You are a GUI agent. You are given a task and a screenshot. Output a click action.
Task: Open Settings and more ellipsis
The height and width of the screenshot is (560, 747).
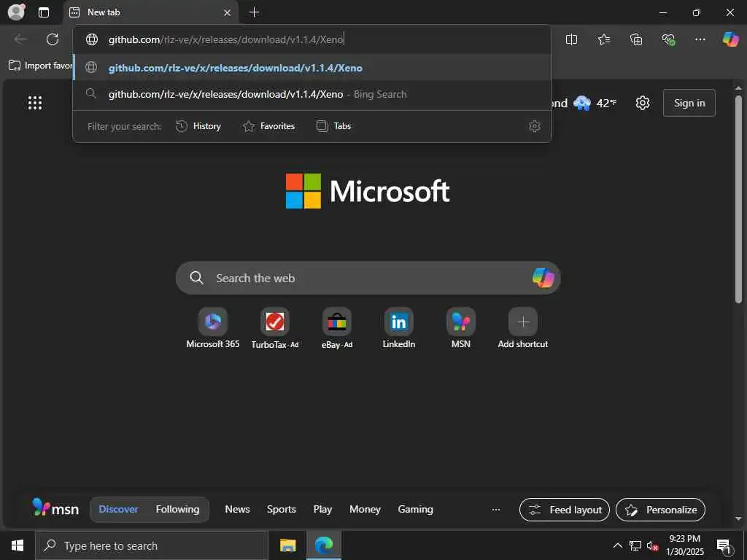(700, 39)
